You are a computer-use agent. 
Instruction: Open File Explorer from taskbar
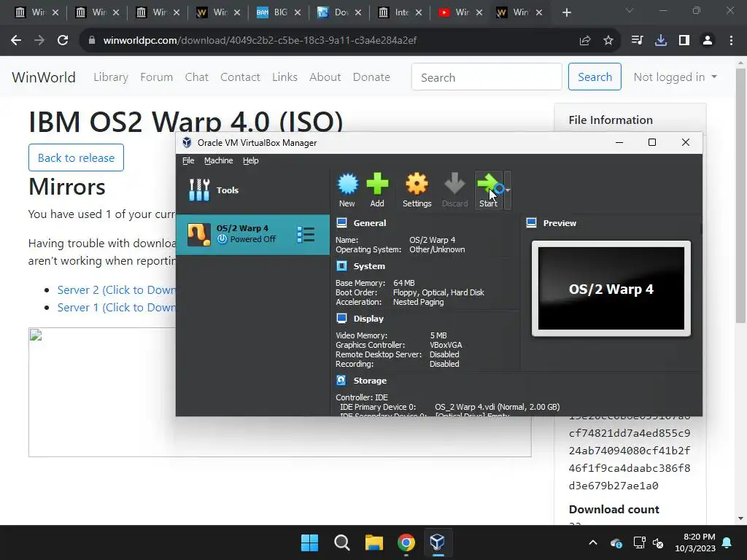click(374, 542)
